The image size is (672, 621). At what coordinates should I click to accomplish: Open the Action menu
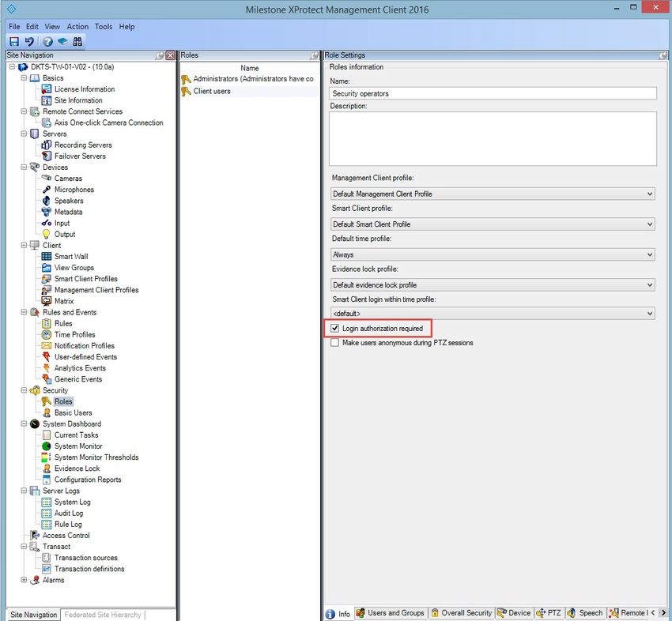point(77,27)
